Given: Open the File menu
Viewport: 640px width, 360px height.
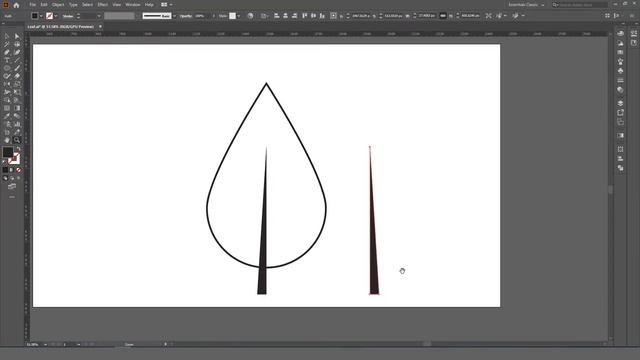Looking at the screenshot, I should (32, 5).
